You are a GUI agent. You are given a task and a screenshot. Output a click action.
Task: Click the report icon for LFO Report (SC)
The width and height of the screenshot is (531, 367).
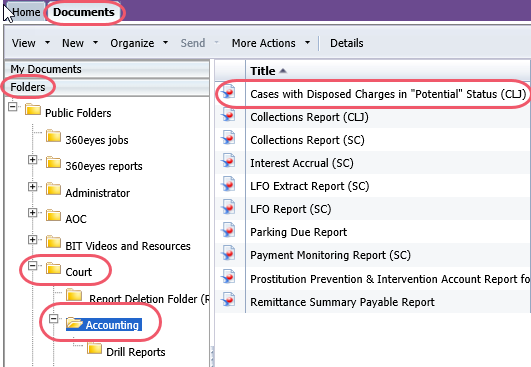coord(229,207)
